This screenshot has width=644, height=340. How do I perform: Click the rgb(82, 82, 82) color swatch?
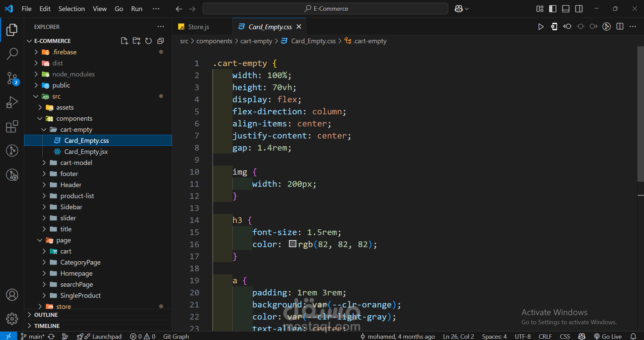(x=292, y=244)
